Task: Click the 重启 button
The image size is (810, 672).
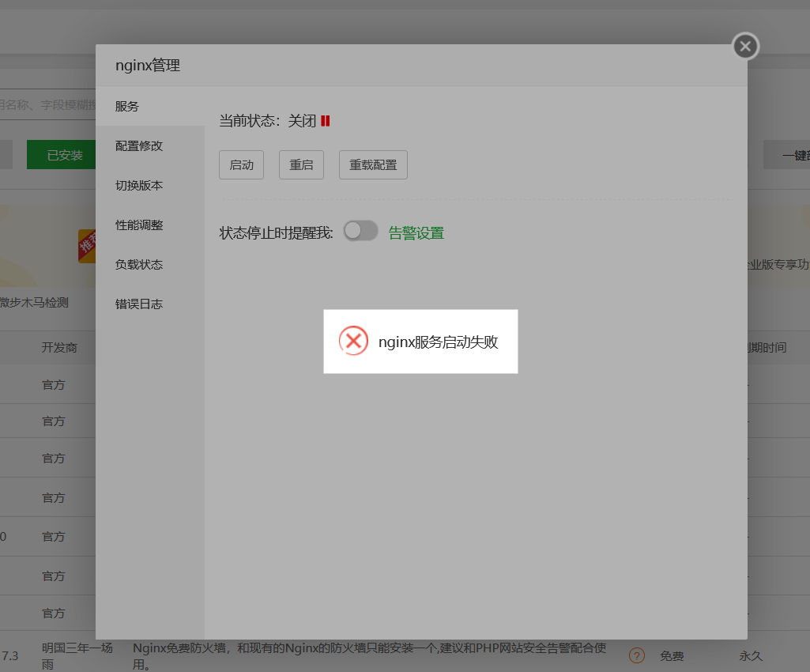Action: pyautogui.click(x=301, y=165)
